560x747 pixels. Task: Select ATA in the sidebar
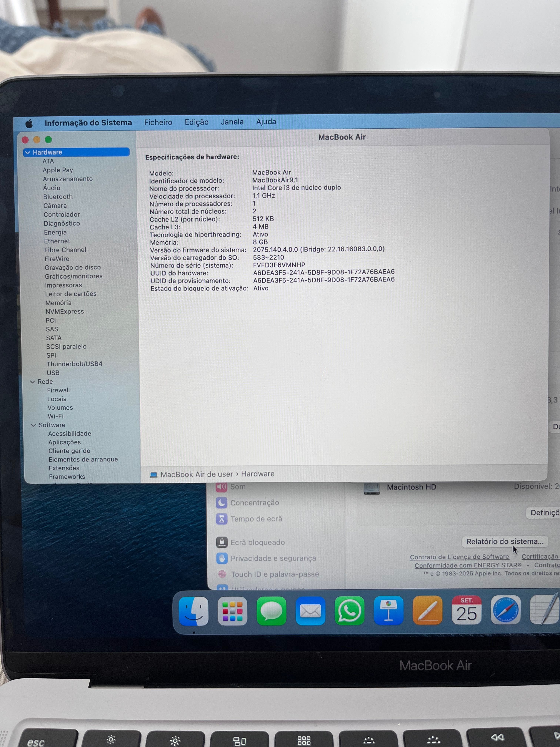48,161
